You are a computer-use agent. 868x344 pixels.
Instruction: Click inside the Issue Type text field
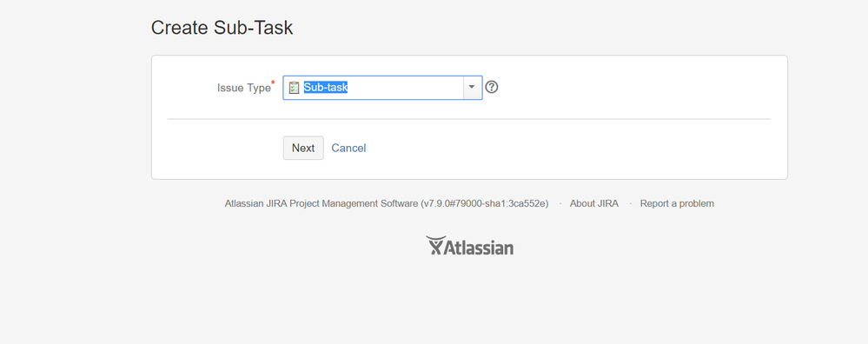(x=382, y=88)
